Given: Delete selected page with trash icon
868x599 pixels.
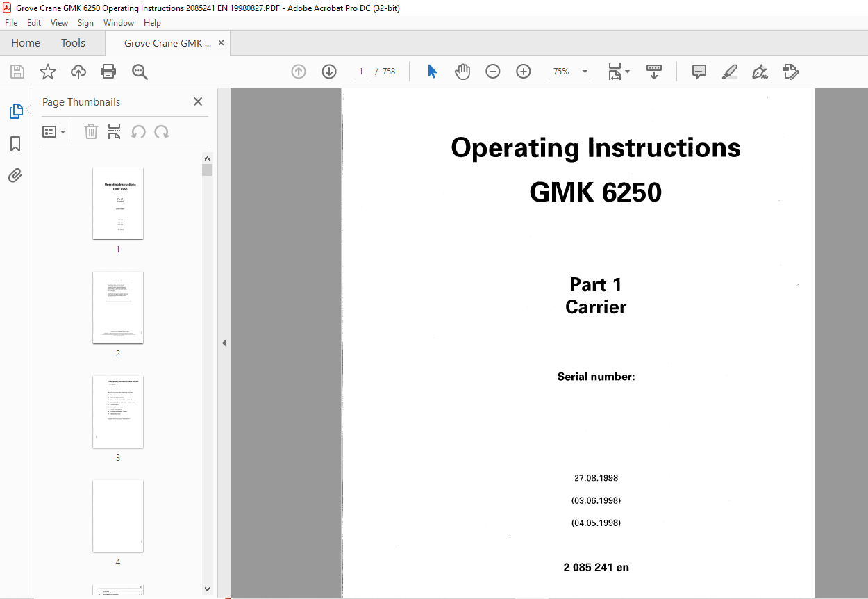Looking at the screenshot, I should click(91, 131).
